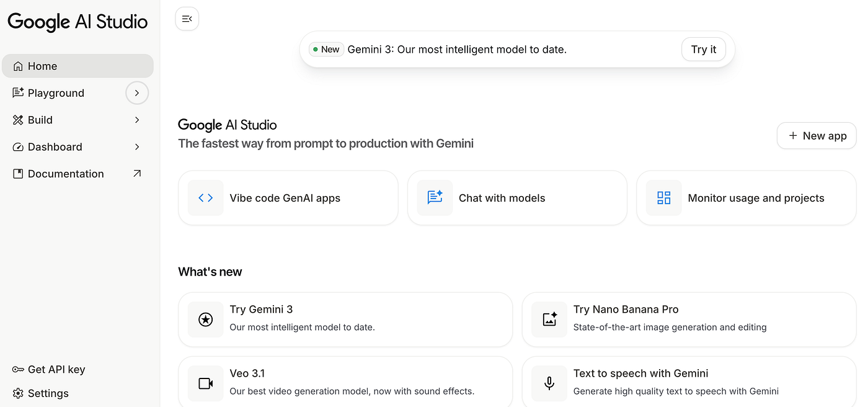Click the Google AI Studio logo in sidebar
868x407 pixels.
coord(77,22)
